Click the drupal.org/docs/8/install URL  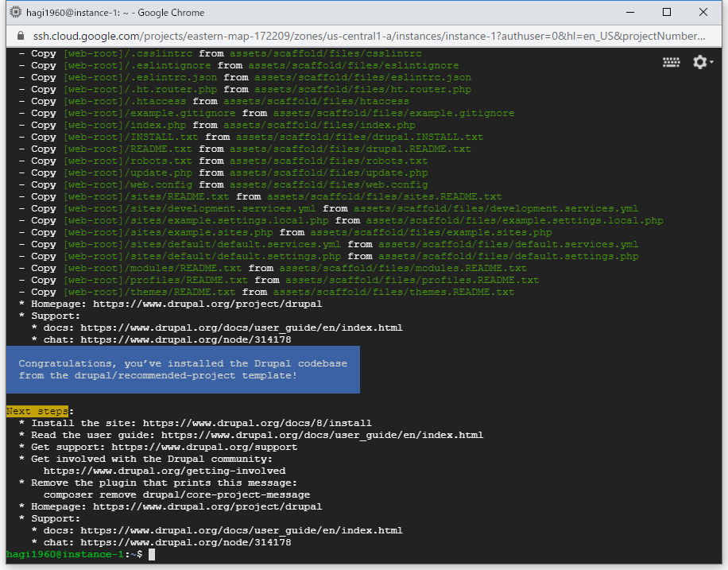[257, 423]
